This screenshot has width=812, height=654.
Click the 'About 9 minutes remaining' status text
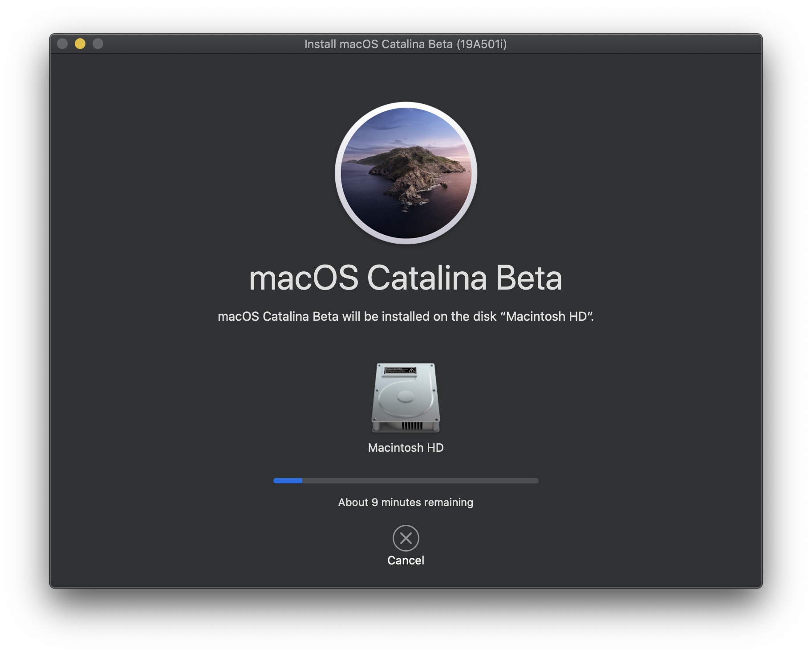(x=406, y=503)
